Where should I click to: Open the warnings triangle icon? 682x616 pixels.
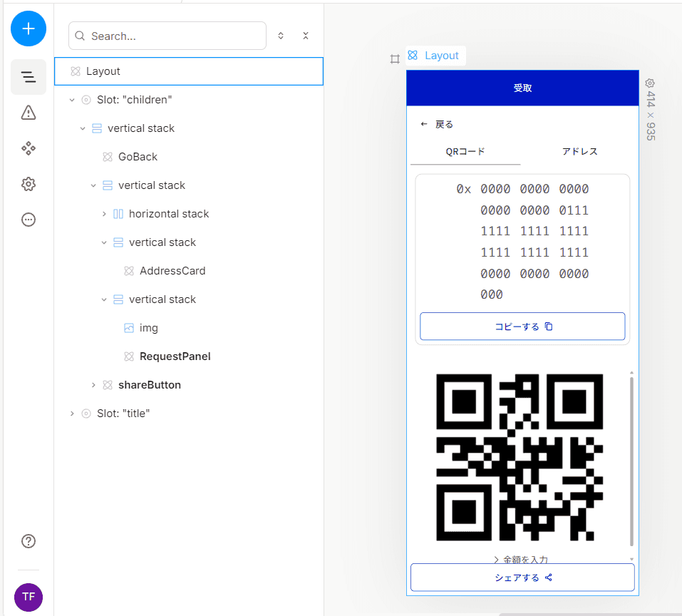point(29,112)
